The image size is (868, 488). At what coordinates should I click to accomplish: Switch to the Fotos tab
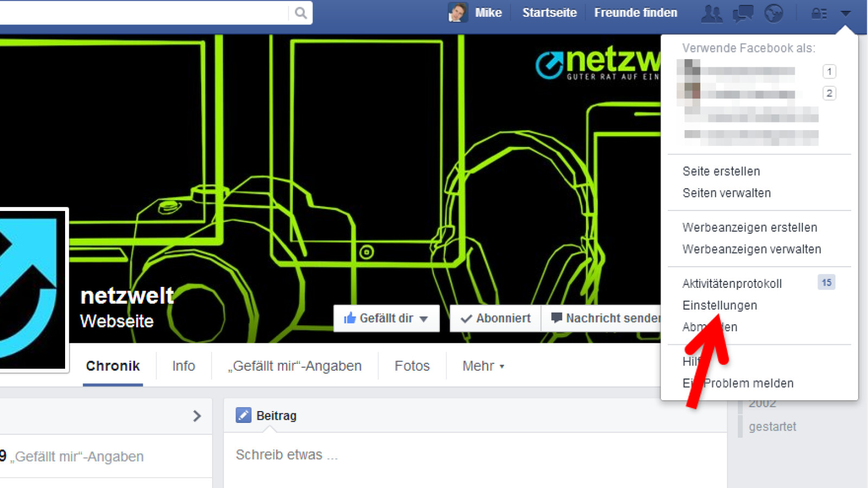click(412, 367)
